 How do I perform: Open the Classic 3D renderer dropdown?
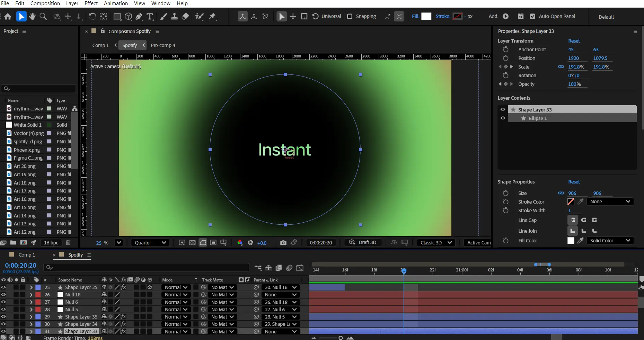436,243
